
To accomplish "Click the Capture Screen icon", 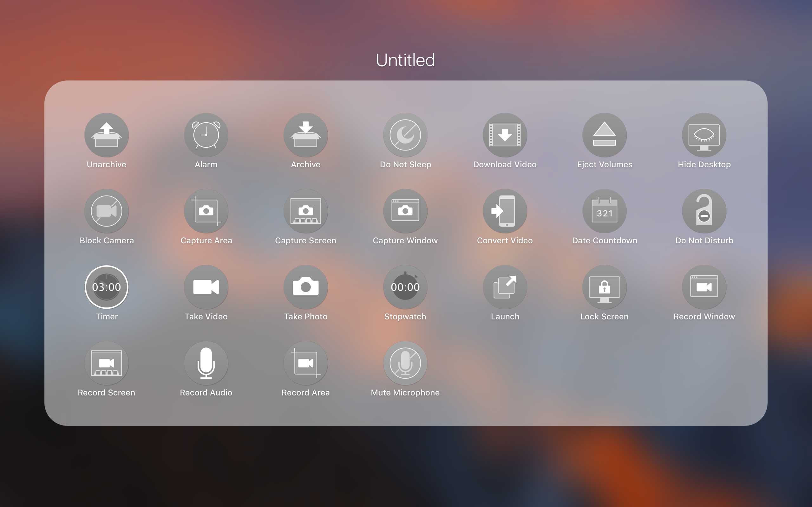I will [305, 211].
